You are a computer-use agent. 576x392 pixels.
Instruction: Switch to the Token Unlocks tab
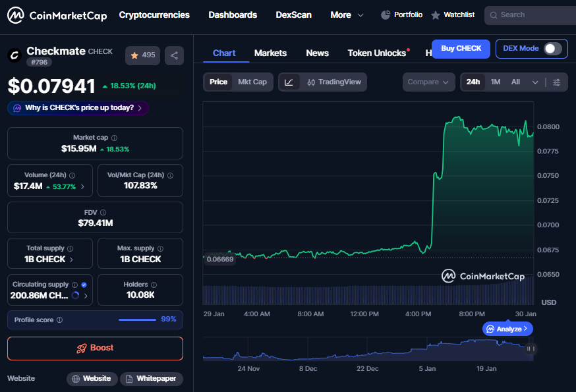[377, 53]
